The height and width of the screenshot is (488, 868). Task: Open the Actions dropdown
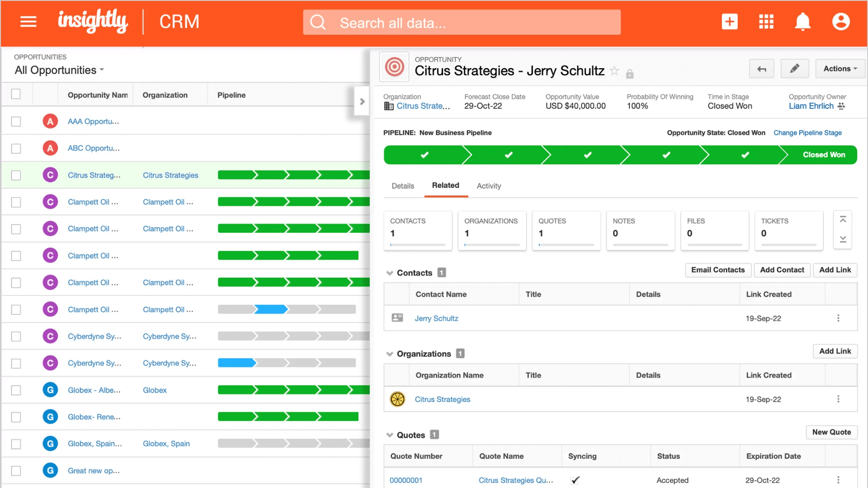pos(840,69)
